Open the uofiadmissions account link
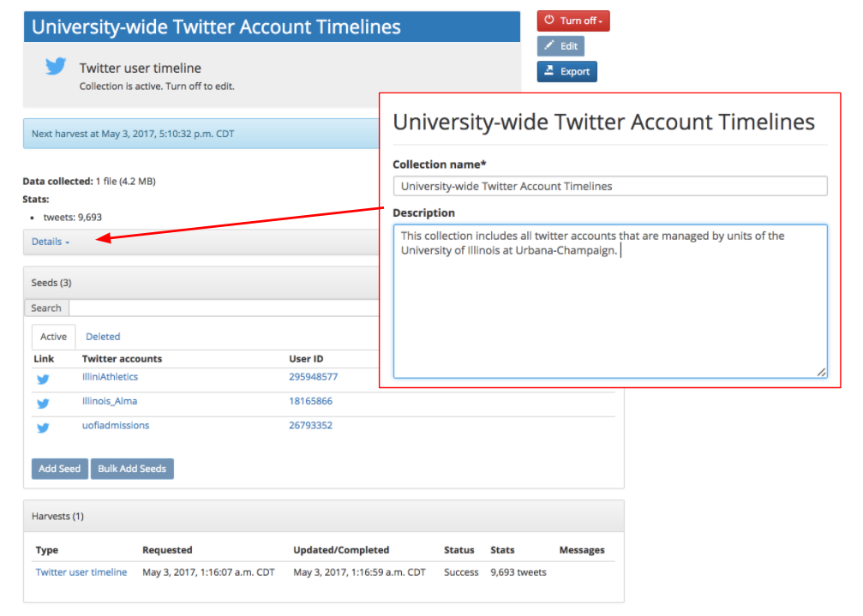863x616 pixels. coord(116,425)
